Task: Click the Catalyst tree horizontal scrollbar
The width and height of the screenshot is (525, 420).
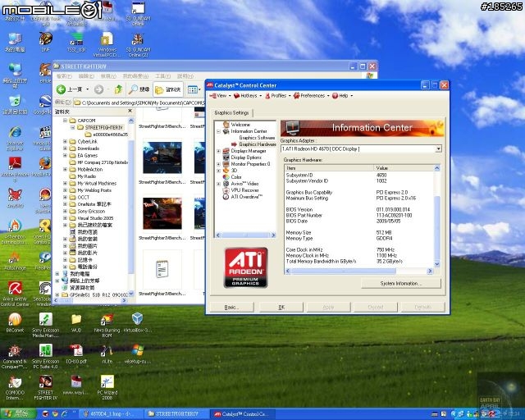Action: point(245,235)
